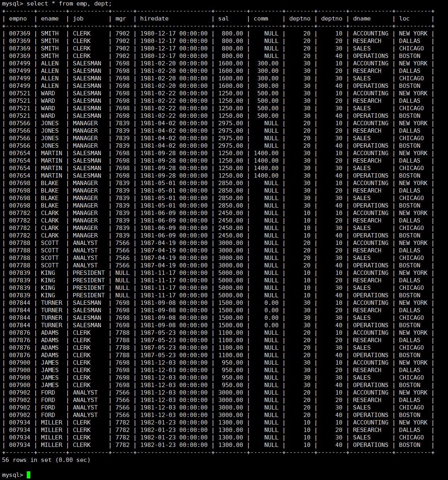Click 2850.00 in BLAKE's DALLAS row
This screenshot has width=448, height=480.
[231, 191]
